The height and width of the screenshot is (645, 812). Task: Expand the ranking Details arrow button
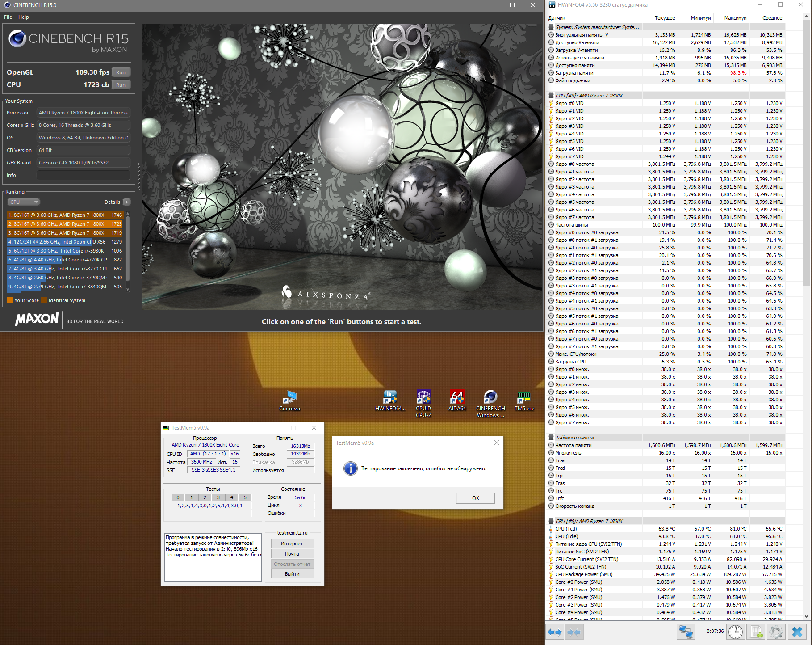tap(127, 202)
